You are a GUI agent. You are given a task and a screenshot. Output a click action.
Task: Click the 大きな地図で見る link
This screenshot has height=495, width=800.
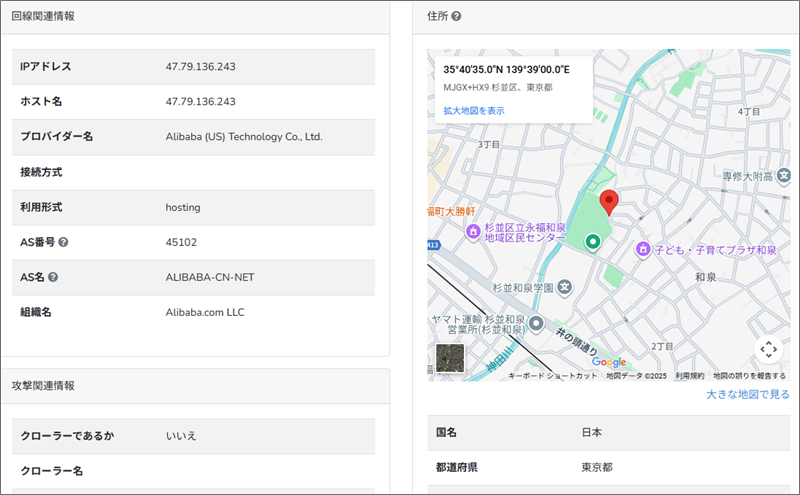click(747, 395)
